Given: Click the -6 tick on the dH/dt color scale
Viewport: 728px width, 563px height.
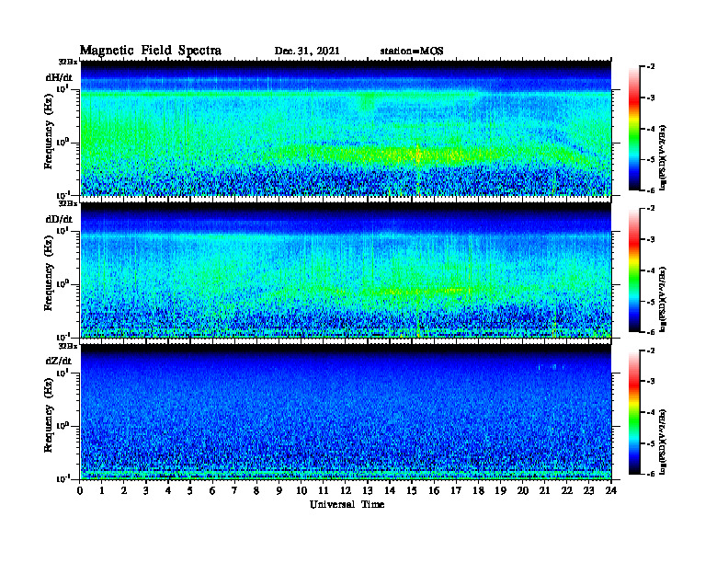Looking at the screenshot, I should coord(651,190).
